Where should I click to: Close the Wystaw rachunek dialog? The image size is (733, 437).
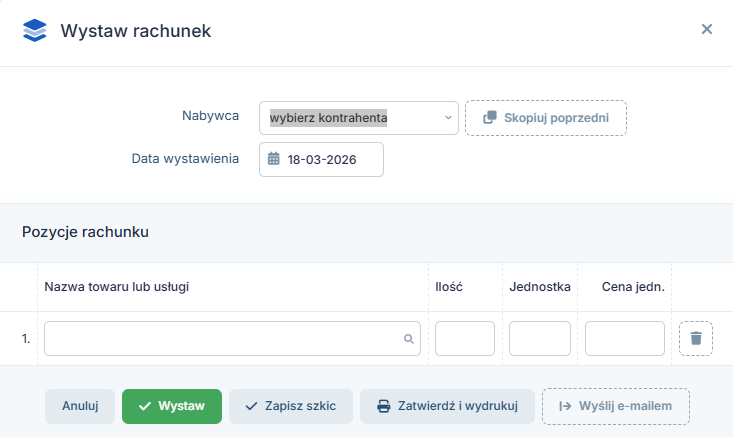click(706, 29)
